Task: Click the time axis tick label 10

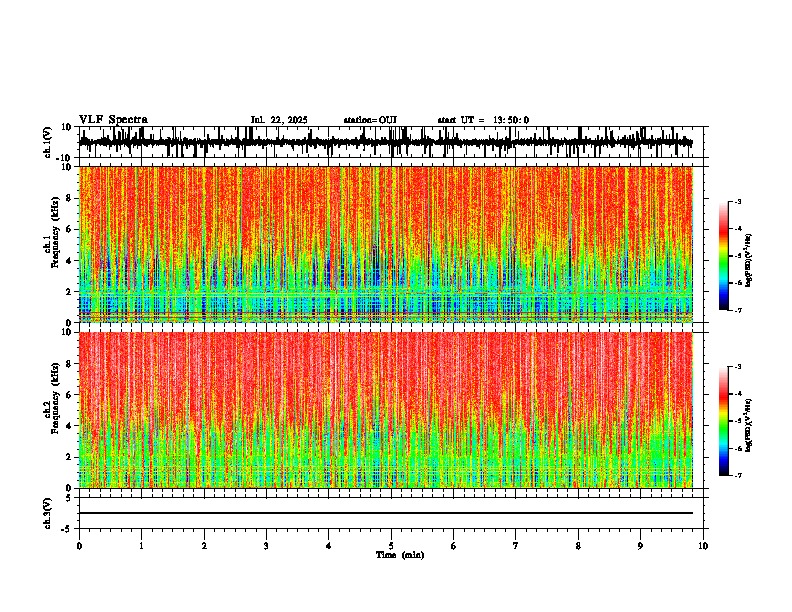Action: [703, 546]
